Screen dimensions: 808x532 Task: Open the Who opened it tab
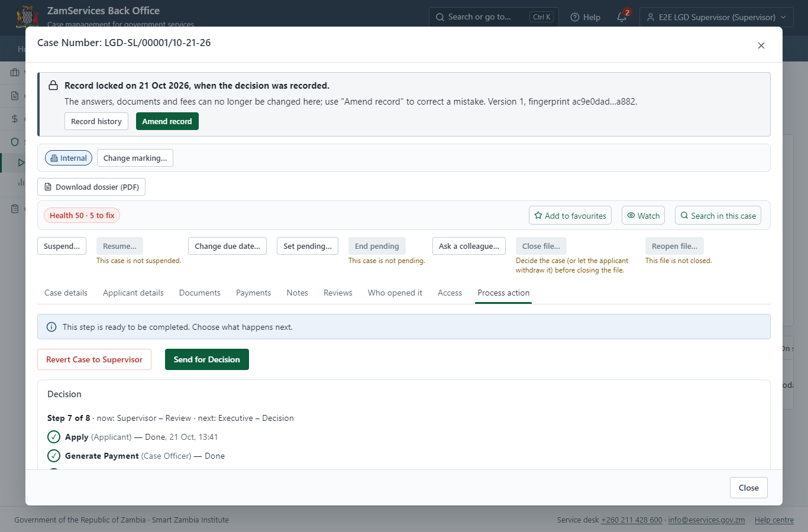coord(395,293)
